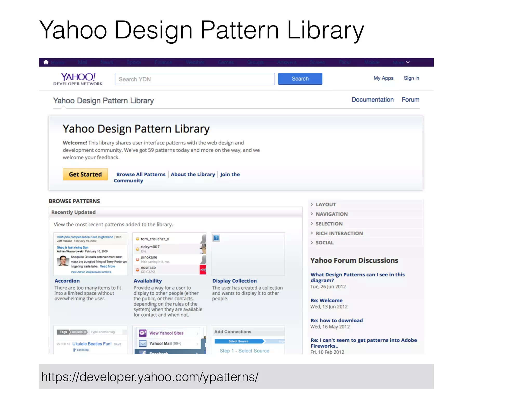Open Finance in the Yahoo top bar
Image resolution: width=532 pixels, height=399 pixels.
tap(163, 62)
